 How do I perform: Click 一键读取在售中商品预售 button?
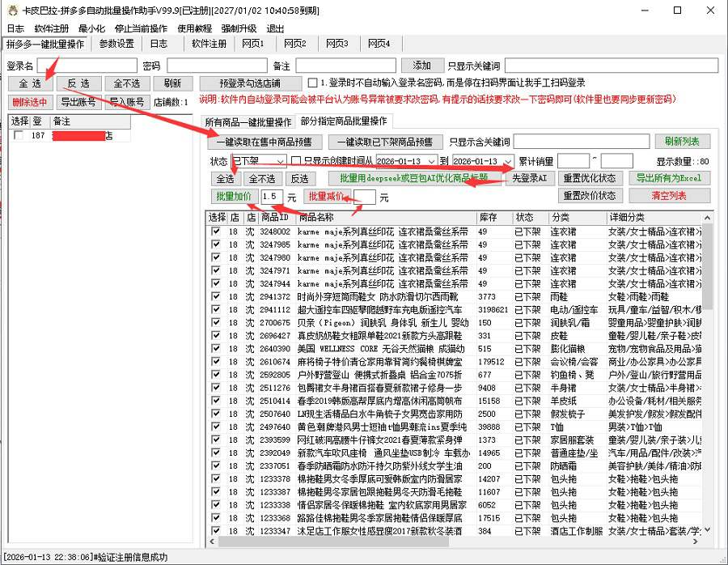pos(258,142)
